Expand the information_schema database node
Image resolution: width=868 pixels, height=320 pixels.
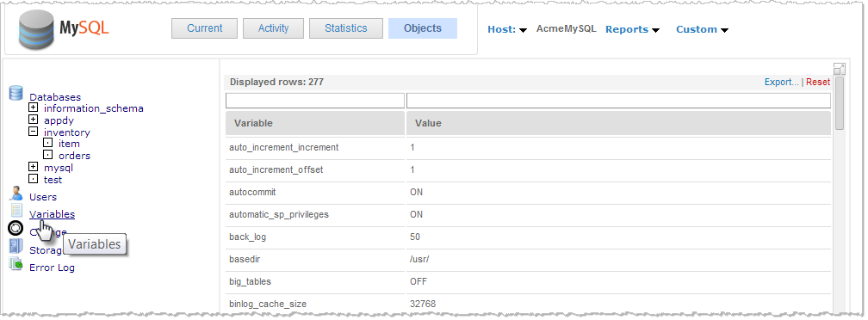(x=34, y=108)
